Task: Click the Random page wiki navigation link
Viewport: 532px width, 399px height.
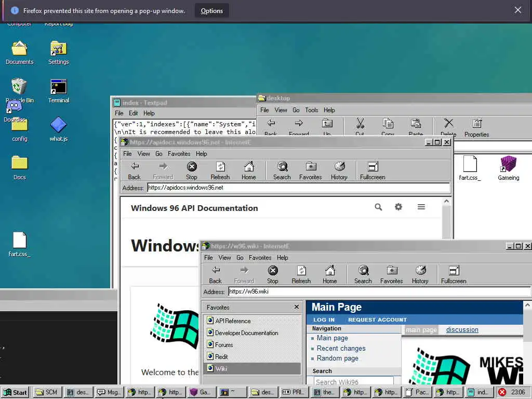Action: 337,358
